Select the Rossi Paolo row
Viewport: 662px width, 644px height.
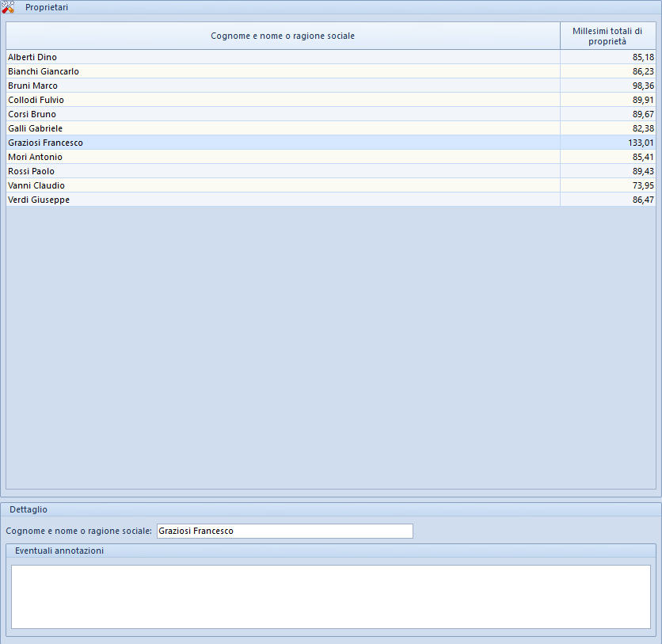point(331,171)
